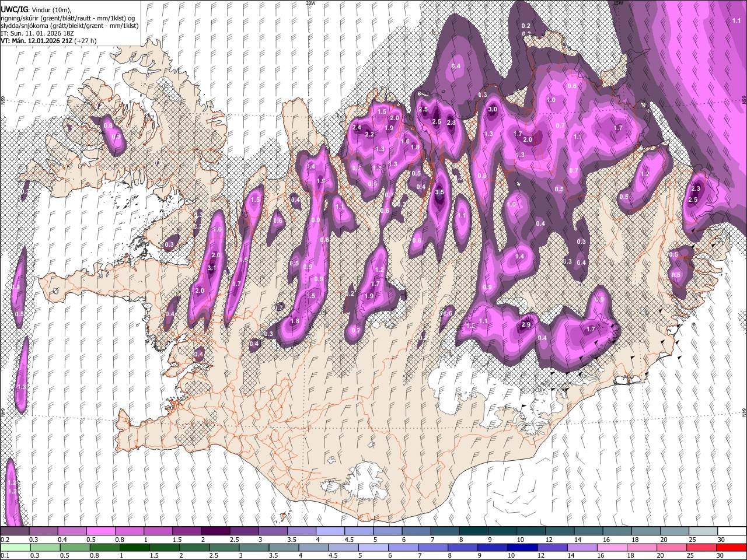Click the "20W" longitude label at the top
Screen dimensions: 747x560
[310, 3]
